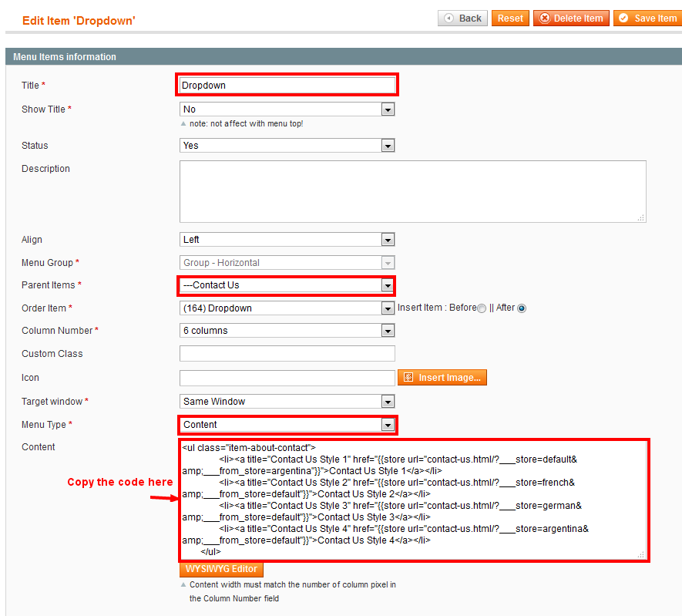Open the Order Item dropdown
The image size is (682, 616).
(287, 308)
